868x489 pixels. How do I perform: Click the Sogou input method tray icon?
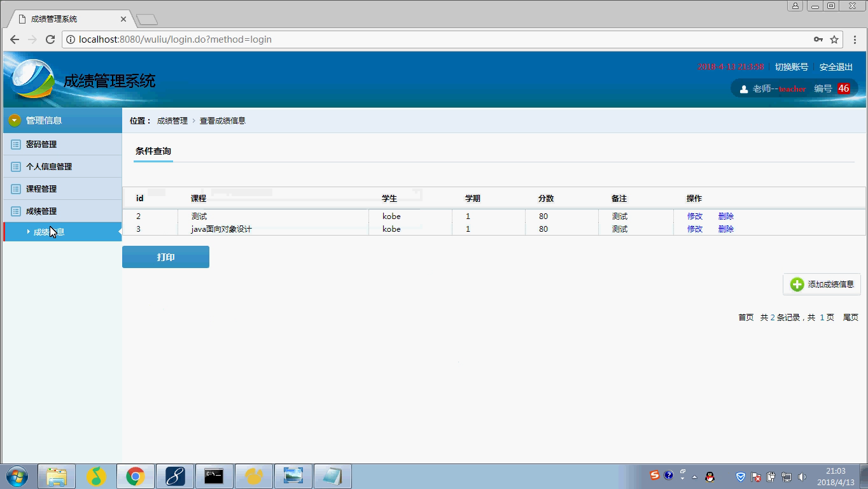click(x=655, y=476)
